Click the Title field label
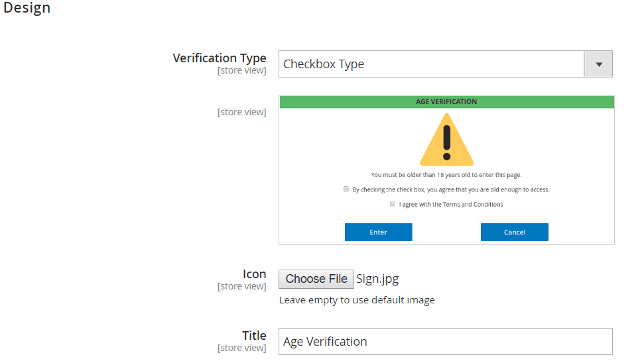 click(x=254, y=335)
